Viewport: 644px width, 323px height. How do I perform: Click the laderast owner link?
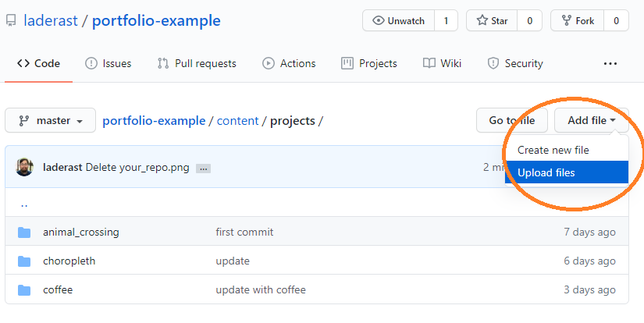pos(51,21)
